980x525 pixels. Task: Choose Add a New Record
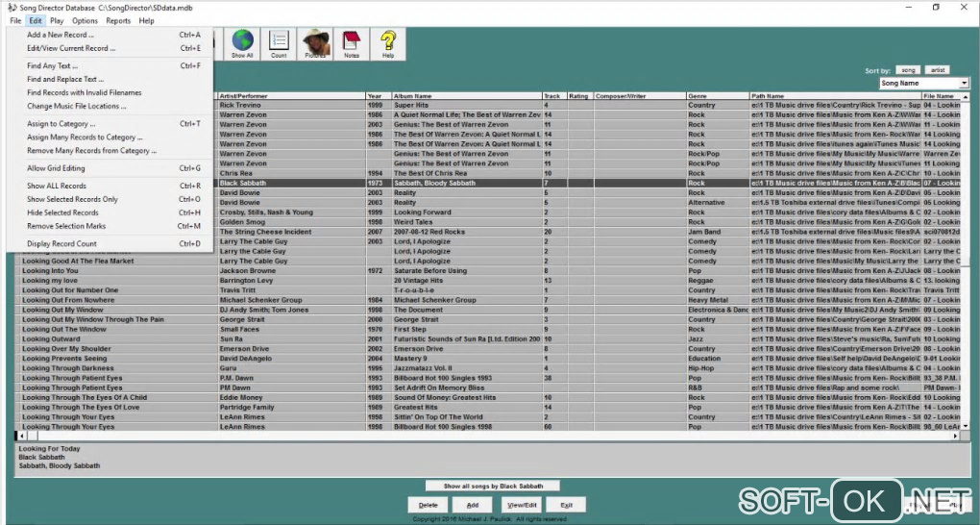[x=110, y=35]
